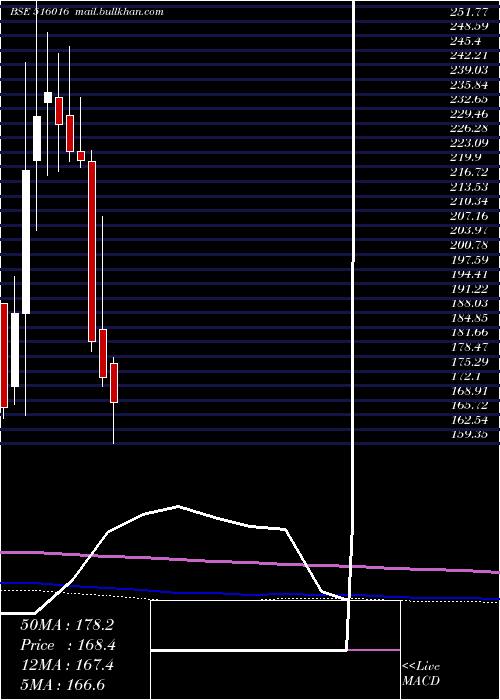This screenshot has width=500, height=700.
Task: Click the longest red bearish candlestick body
Action: click(92, 251)
